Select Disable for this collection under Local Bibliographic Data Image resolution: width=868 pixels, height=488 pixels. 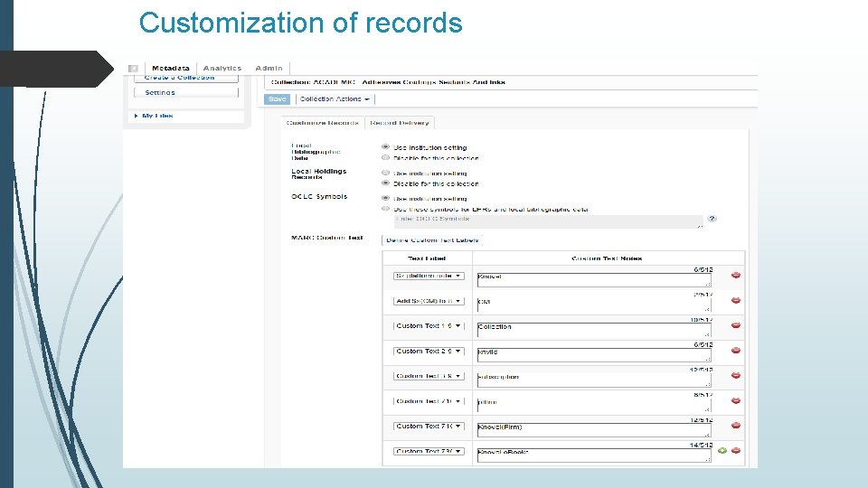tap(386, 157)
